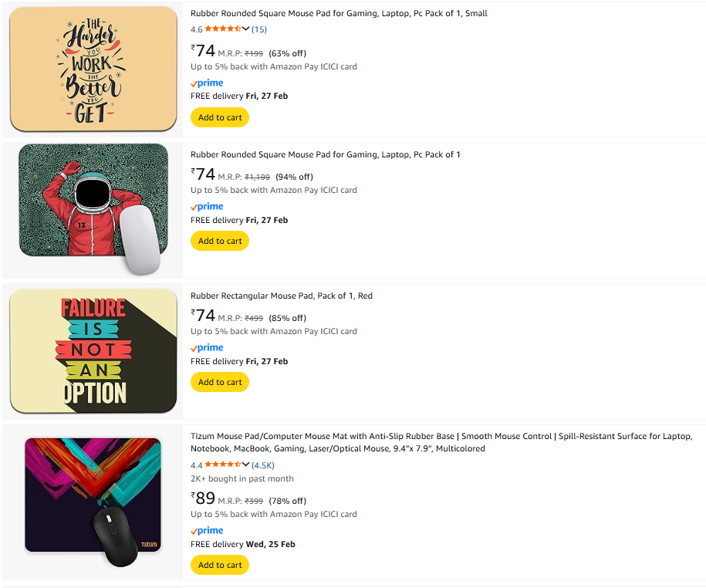The width and height of the screenshot is (706, 588).
Task: Click the Prime logo for the Tizum mouse pad
Action: coord(207,530)
